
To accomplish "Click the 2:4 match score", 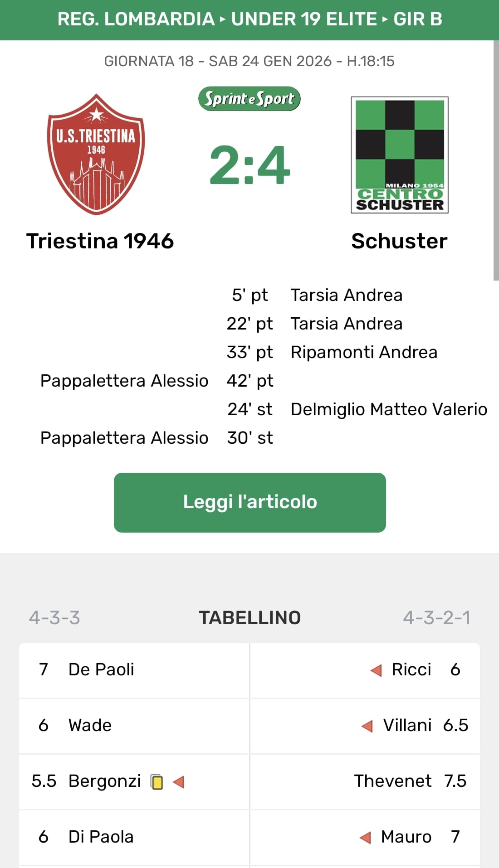I will pyautogui.click(x=249, y=165).
